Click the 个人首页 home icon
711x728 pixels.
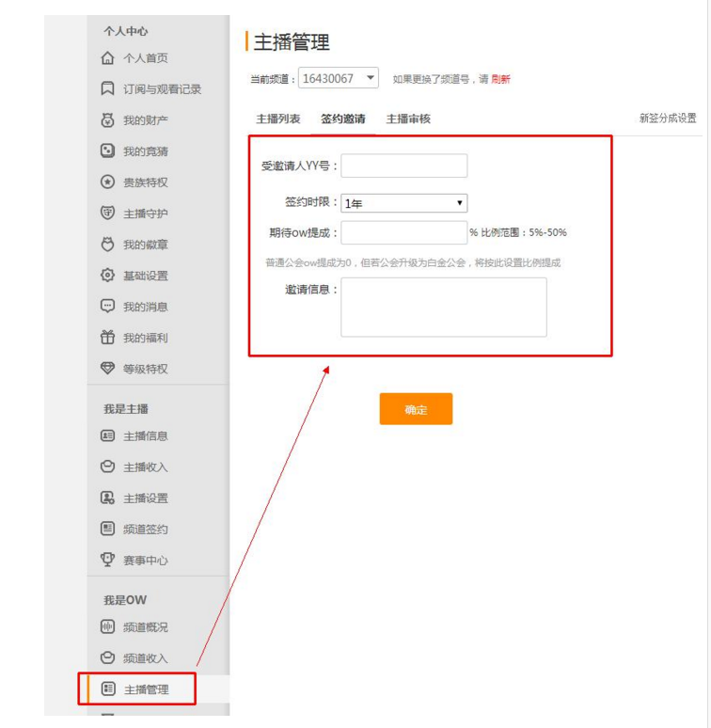tap(107, 58)
